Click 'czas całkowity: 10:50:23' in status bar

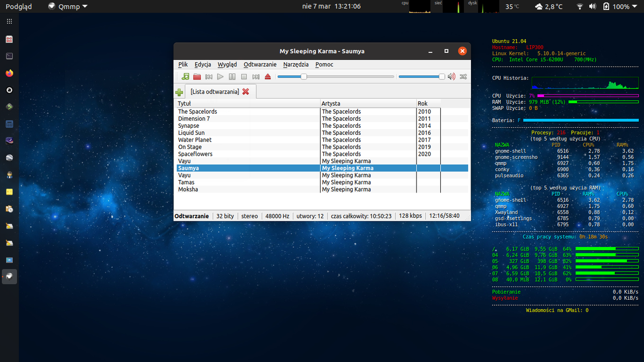coord(361,216)
